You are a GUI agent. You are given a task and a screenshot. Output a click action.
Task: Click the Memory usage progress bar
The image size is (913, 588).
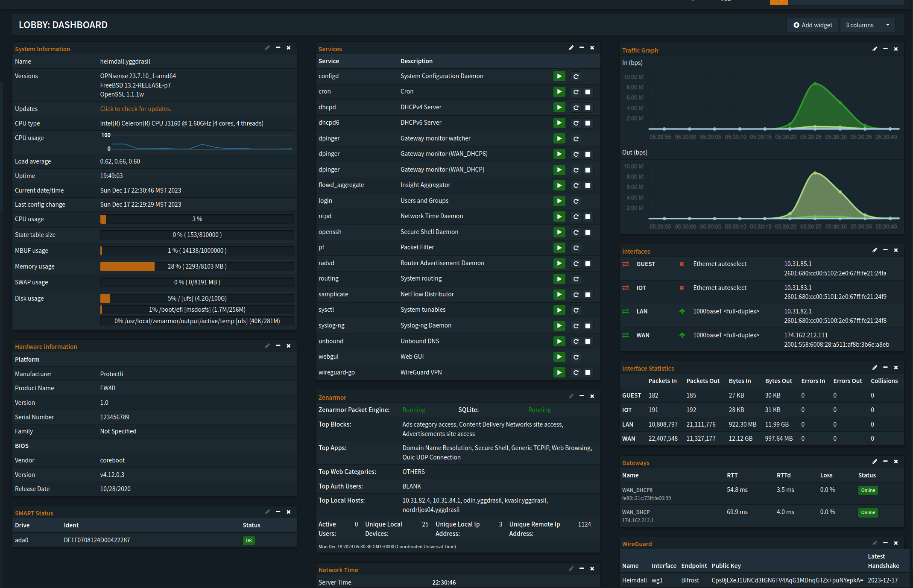[197, 266]
